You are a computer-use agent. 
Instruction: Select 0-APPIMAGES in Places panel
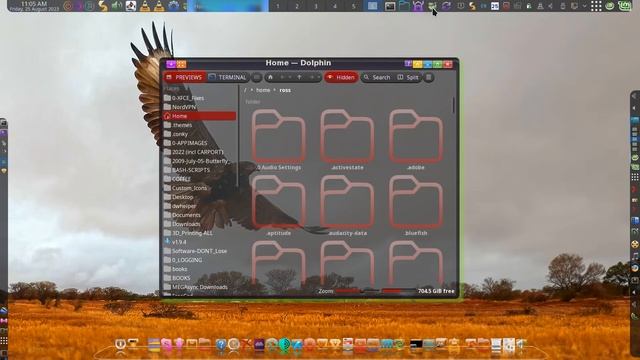tap(200, 143)
